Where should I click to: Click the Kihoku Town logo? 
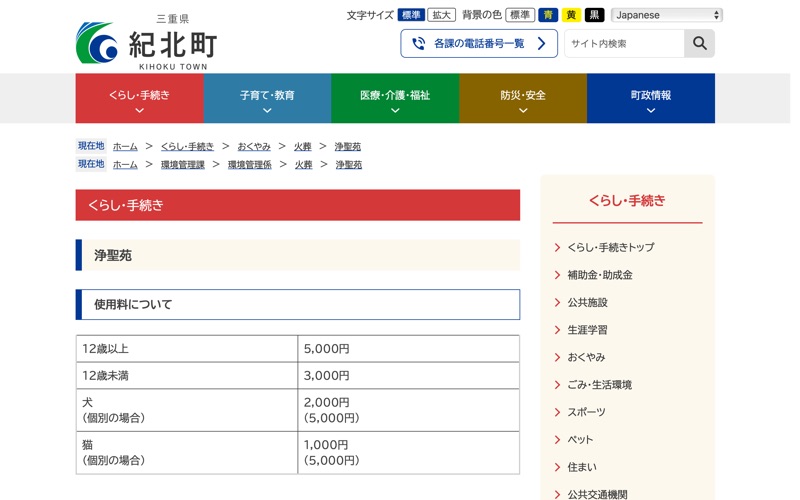[x=147, y=43]
